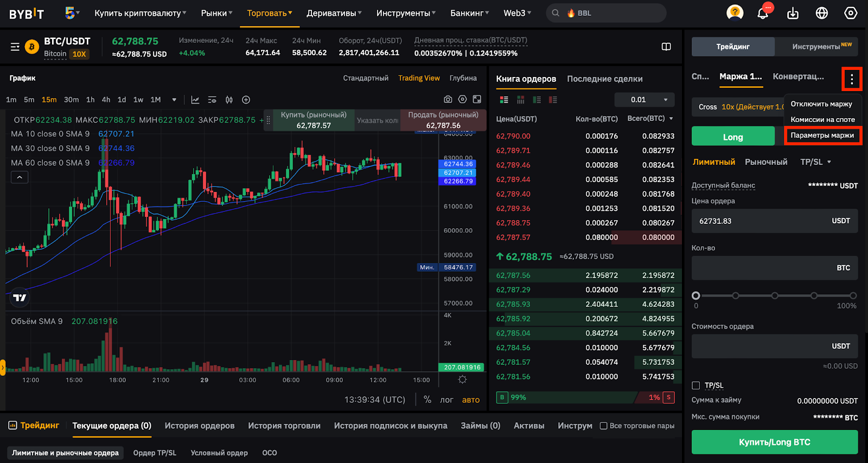Screen dimensions: 868x463
Task: Expand the Инструменты header menu
Action: 406,13
